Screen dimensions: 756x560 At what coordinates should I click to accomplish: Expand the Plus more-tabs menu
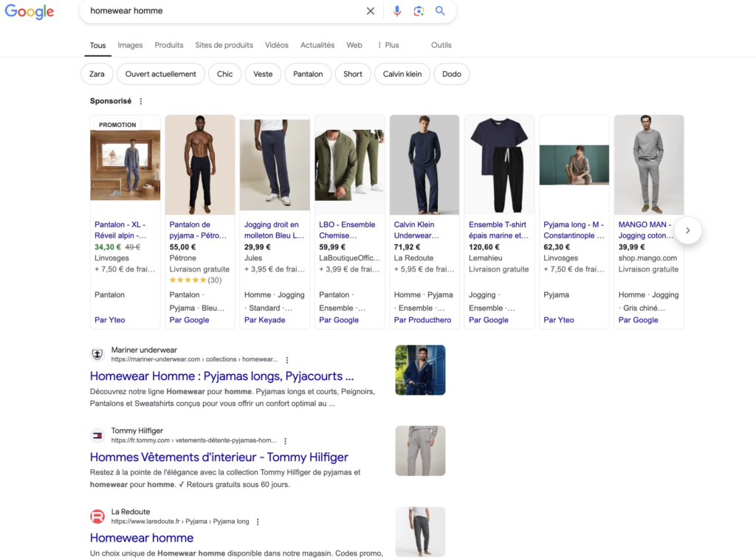[x=388, y=45]
